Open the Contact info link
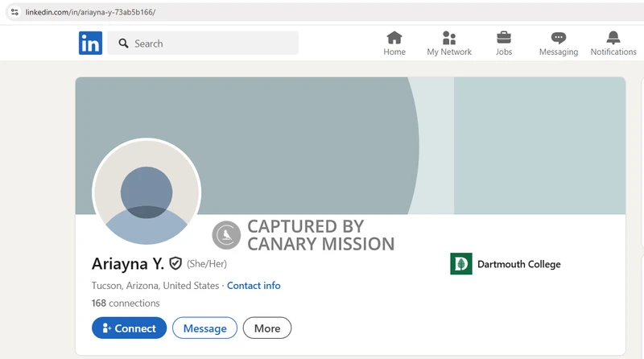 [x=254, y=286]
